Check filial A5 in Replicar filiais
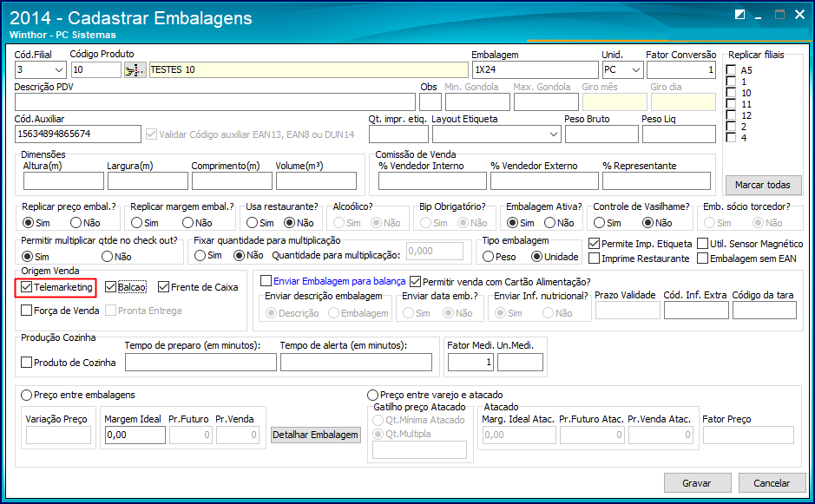815x504 pixels. pyautogui.click(x=732, y=69)
